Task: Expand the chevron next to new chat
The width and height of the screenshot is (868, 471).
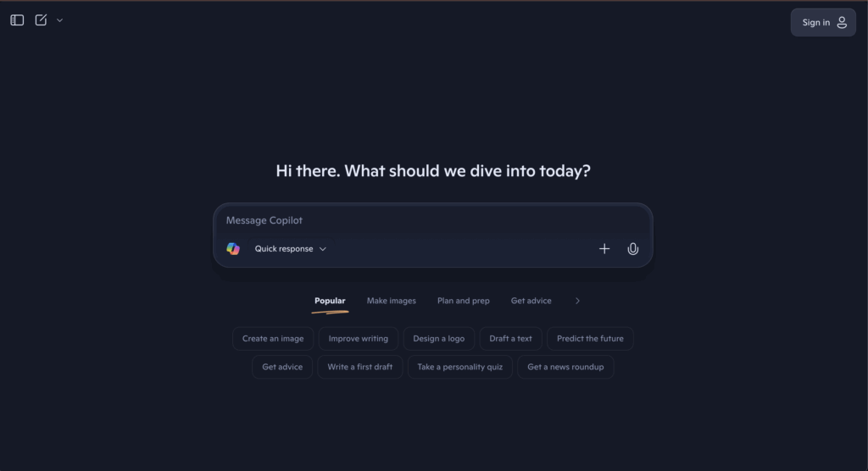Action: [x=59, y=20]
